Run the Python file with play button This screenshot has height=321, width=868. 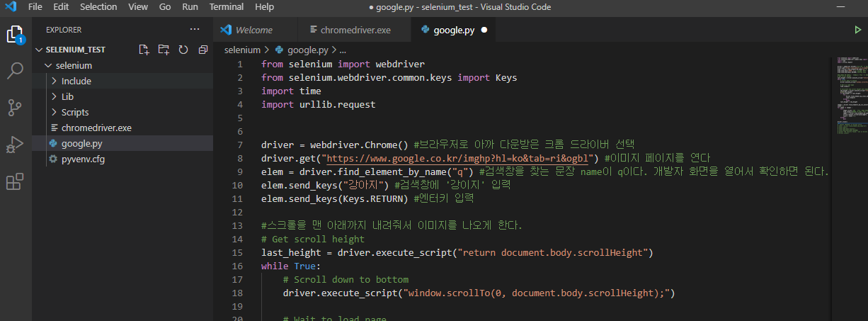click(858, 30)
